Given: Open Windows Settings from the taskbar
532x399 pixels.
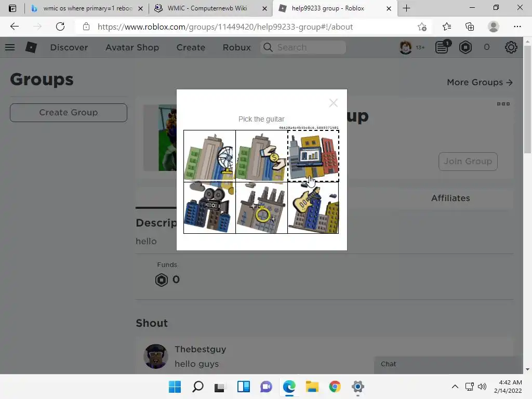Looking at the screenshot, I should pyautogui.click(x=357, y=387).
